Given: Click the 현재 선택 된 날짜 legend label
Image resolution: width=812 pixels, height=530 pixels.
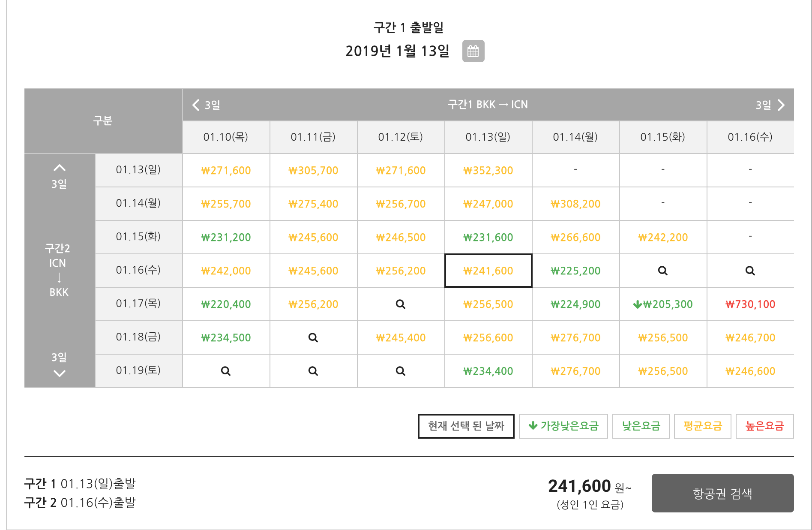Looking at the screenshot, I should tap(466, 426).
